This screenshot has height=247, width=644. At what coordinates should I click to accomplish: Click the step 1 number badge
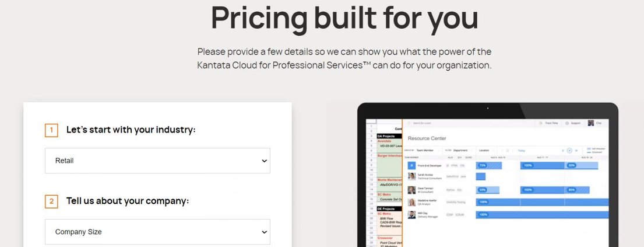[x=51, y=130]
